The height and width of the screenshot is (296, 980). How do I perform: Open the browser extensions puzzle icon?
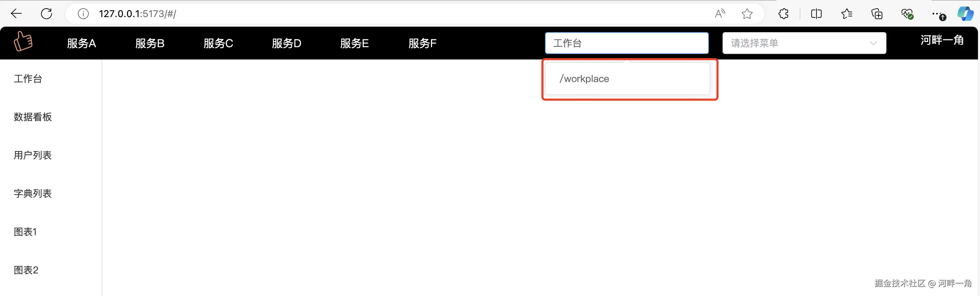point(783,14)
